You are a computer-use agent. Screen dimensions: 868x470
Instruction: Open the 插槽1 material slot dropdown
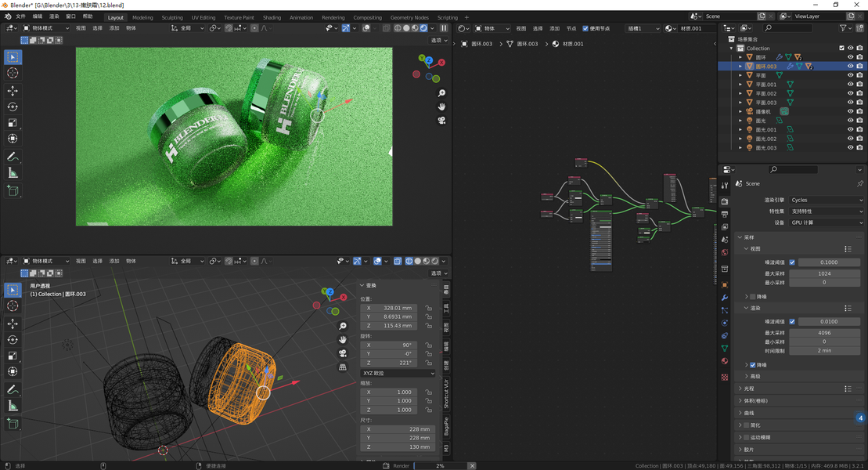point(642,28)
